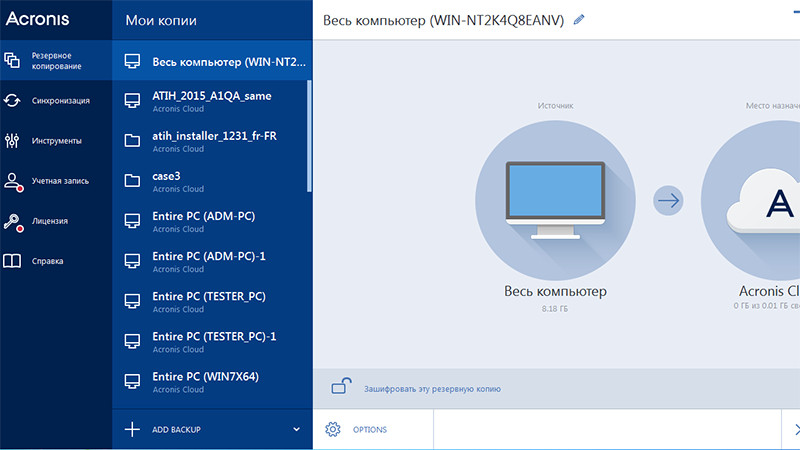The height and width of the screenshot is (450, 800).
Task: Select Весь компьютер (WIN-NT2... backup entry
Action: (x=212, y=61)
